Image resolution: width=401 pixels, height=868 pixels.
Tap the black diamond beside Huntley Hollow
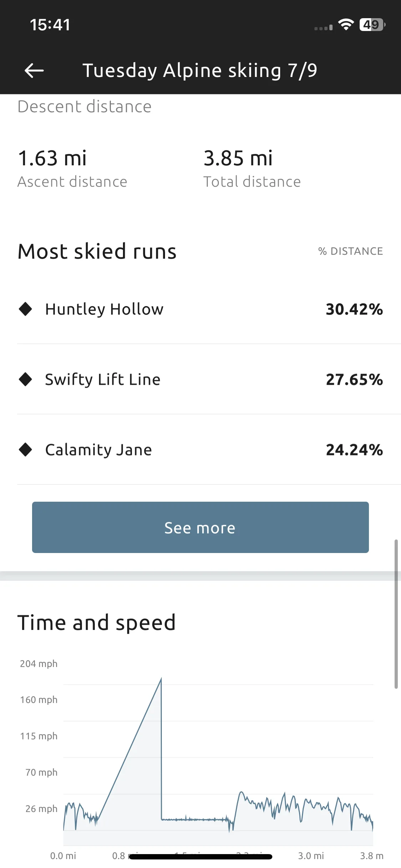pyautogui.click(x=25, y=309)
